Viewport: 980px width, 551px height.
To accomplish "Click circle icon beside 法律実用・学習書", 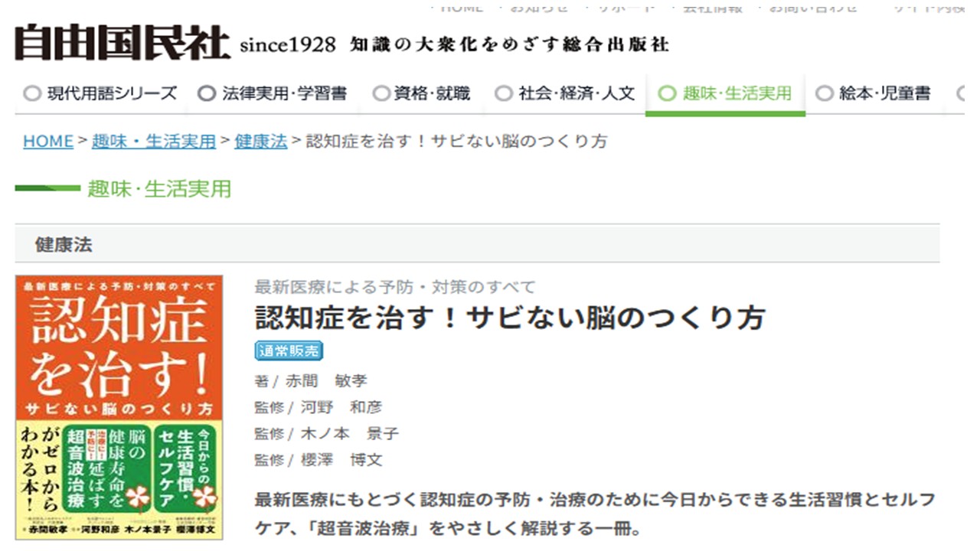I will coord(207,93).
